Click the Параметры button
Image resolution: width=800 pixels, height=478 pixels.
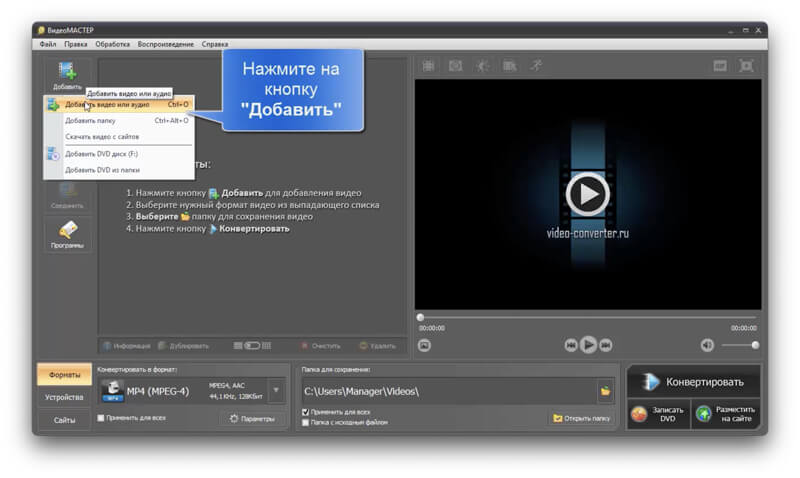(253, 419)
